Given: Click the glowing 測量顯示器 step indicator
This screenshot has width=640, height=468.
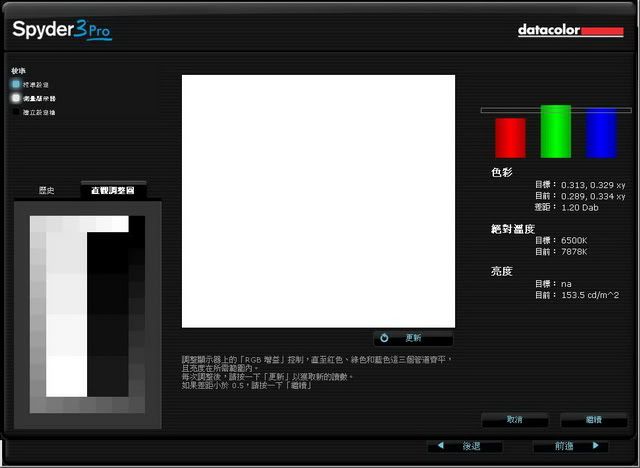Looking at the screenshot, I should coord(16,98).
